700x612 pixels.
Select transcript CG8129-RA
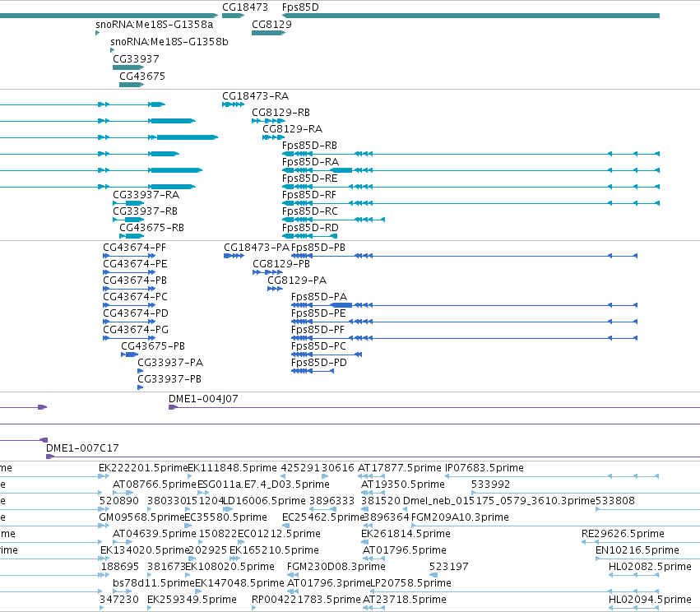pos(292,129)
